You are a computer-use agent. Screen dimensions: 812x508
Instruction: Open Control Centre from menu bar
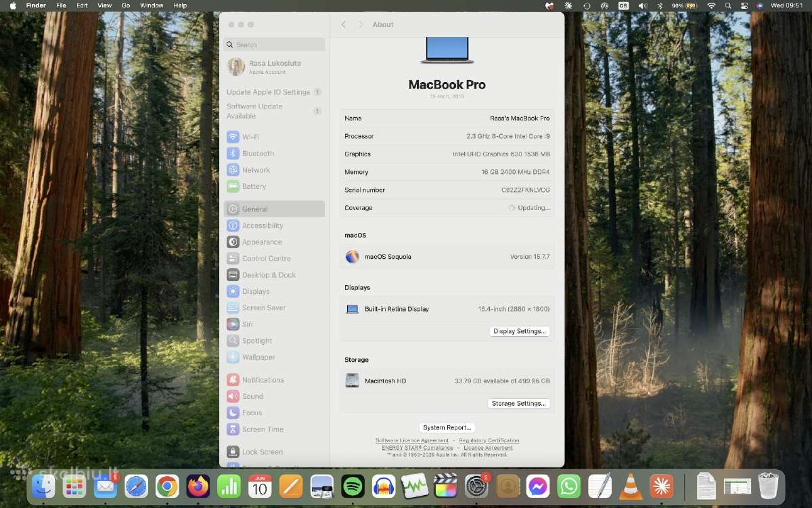744,5
